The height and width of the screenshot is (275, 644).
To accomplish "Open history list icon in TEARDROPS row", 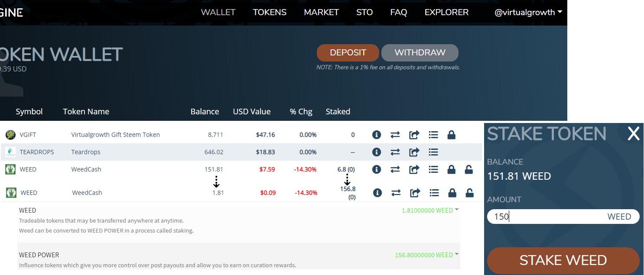I will coord(433,152).
